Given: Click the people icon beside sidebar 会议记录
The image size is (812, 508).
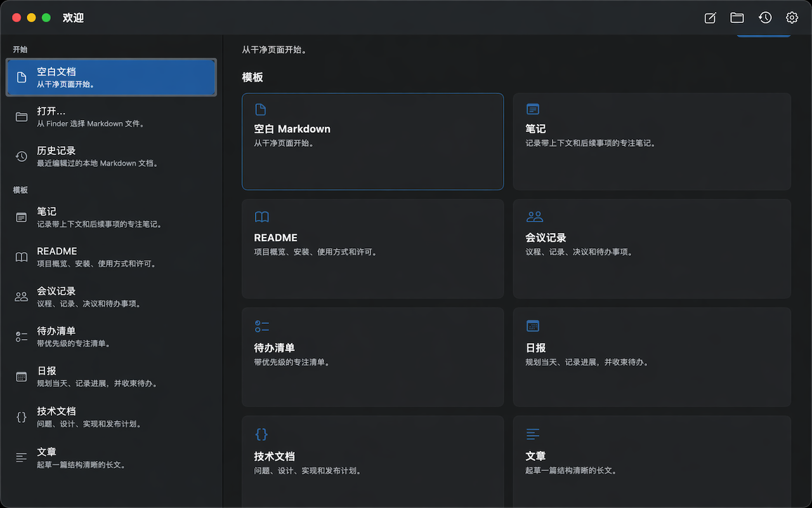Looking at the screenshot, I should point(22,297).
